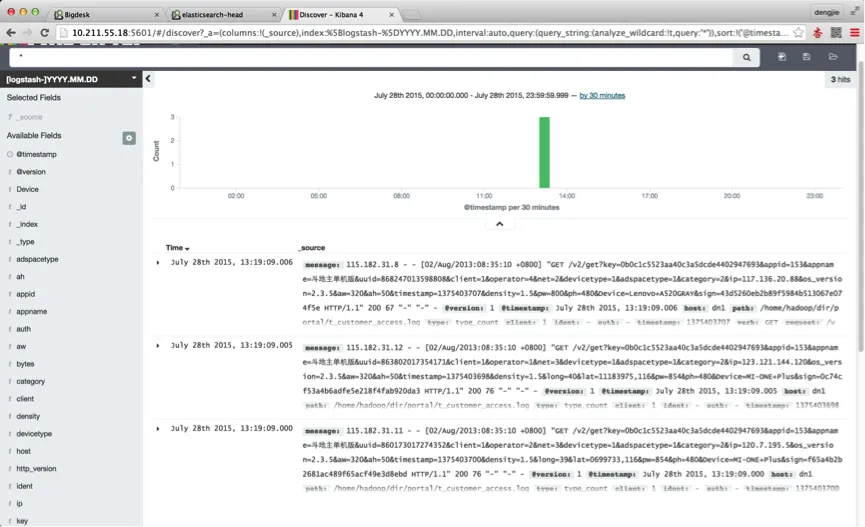
Task: Reload the page with the browser refresh icon
Action: (x=45, y=33)
